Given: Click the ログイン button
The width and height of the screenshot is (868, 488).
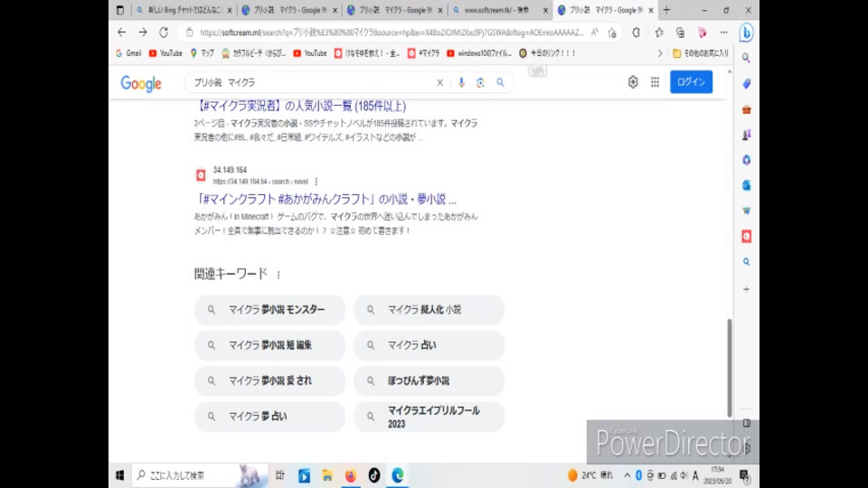Looking at the screenshot, I should coord(691,82).
